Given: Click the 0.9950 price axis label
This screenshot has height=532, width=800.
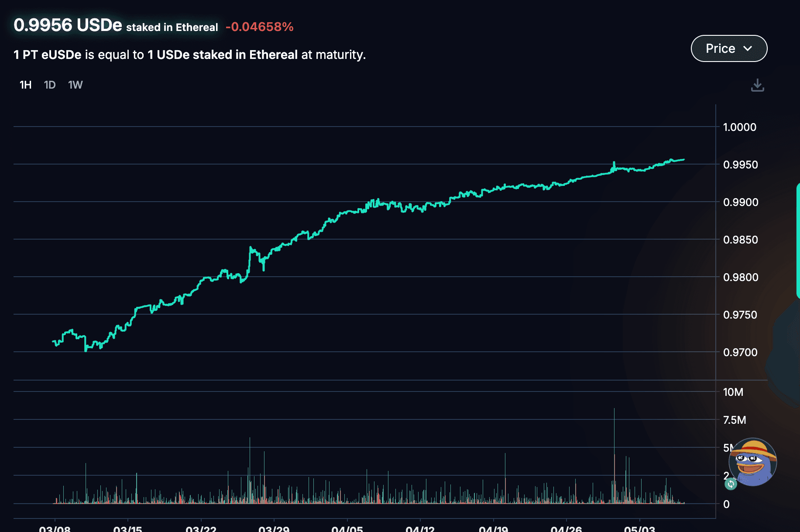Looking at the screenshot, I should click(741, 165).
